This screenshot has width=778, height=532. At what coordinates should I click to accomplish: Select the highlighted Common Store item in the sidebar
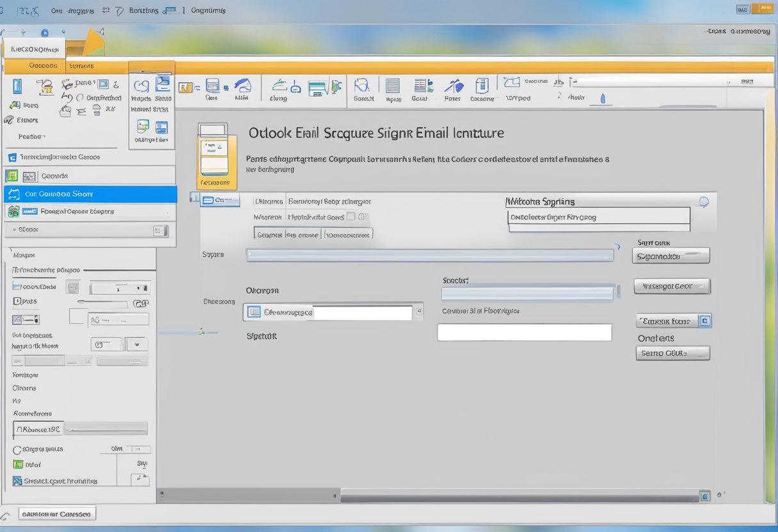pos(90,195)
